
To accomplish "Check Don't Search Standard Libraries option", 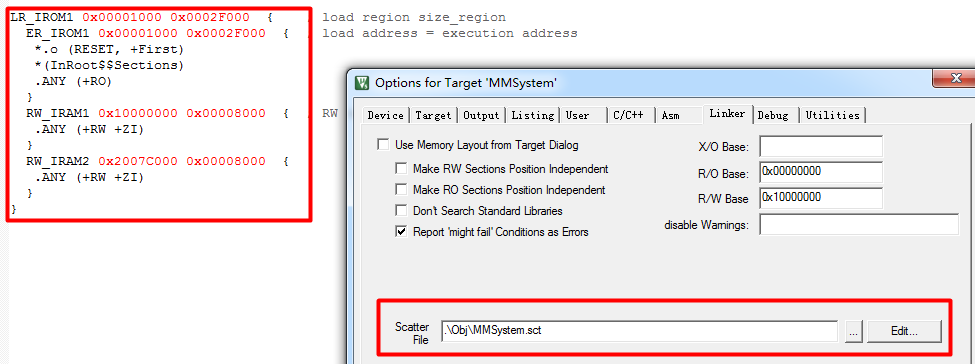I will [402, 211].
